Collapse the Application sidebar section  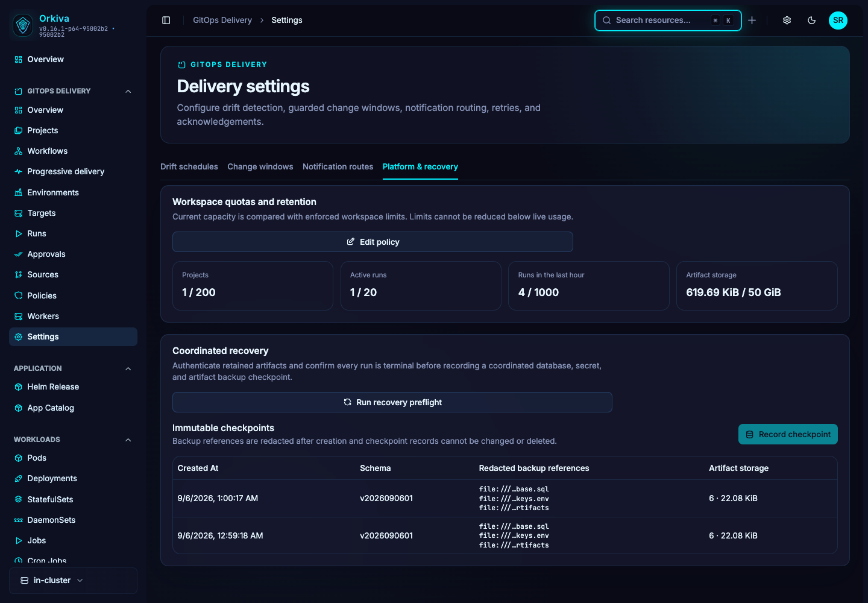128,368
